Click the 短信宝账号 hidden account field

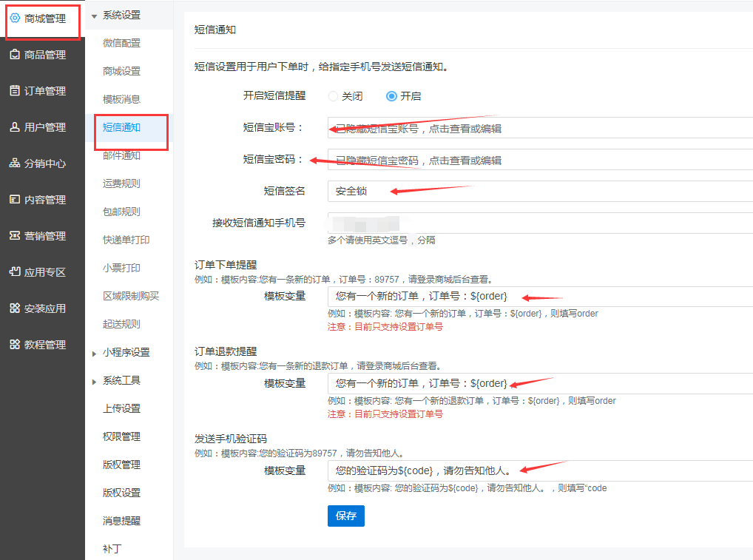tap(540, 128)
